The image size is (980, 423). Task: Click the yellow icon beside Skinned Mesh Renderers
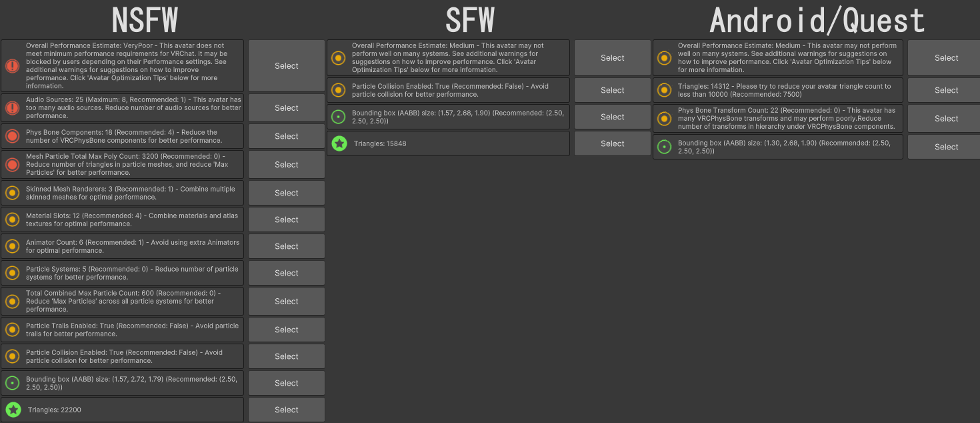12,193
